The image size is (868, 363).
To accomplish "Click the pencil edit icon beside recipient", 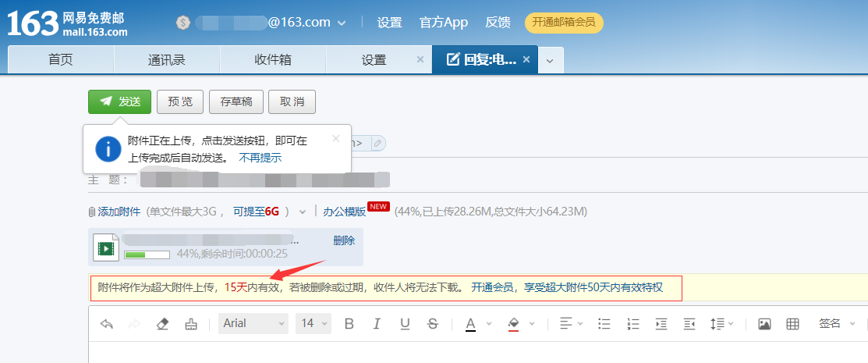I will click(x=377, y=144).
